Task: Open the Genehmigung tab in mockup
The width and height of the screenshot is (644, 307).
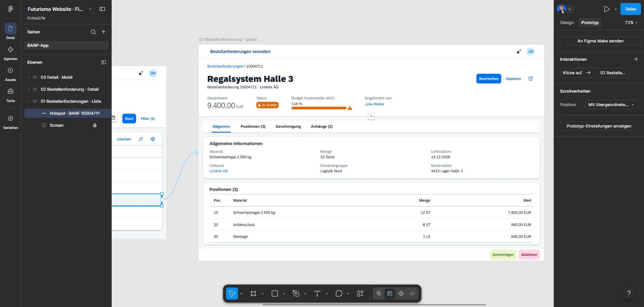Action: [x=288, y=126]
